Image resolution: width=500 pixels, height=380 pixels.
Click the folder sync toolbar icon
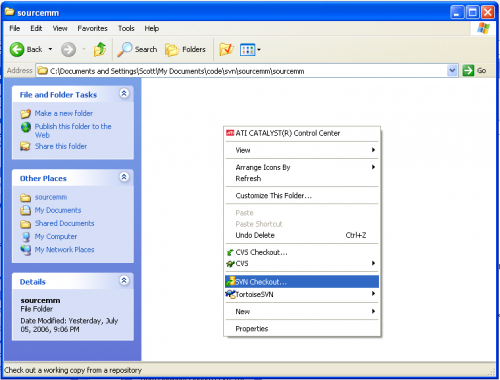tap(226, 50)
